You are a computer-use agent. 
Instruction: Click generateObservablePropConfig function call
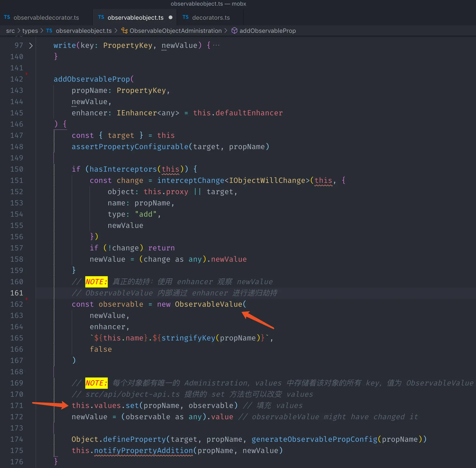pyautogui.click(x=314, y=439)
